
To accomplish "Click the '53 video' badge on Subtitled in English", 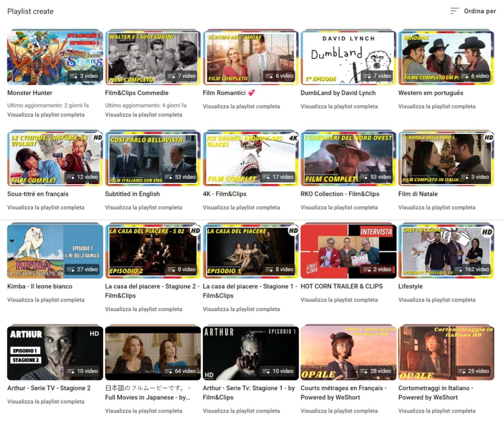I will point(180,177).
